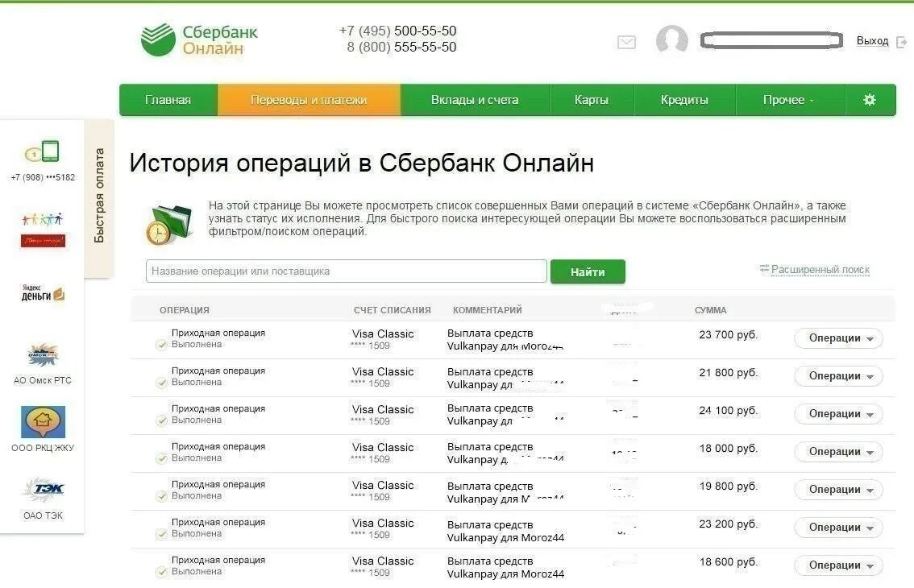This screenshot has height=588, width=914.
Task: Click the 18 600 руб. amount
Action: pos(728,562)
